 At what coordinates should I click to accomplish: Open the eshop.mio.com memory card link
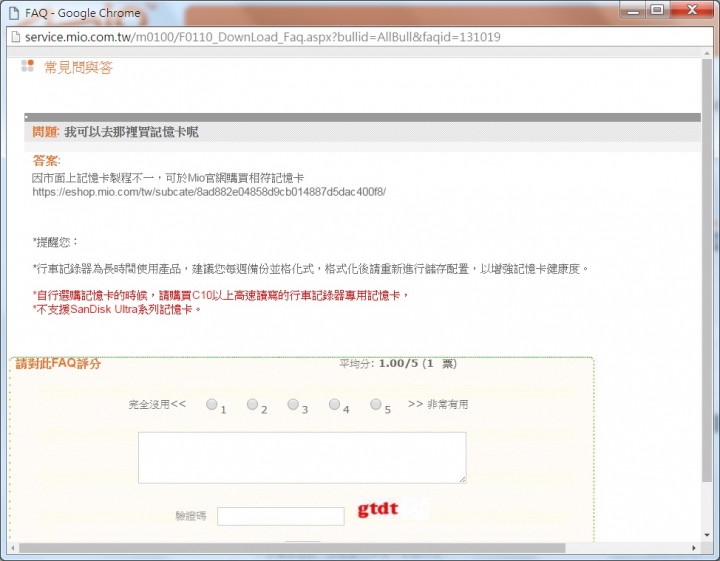[x=209, y=192]
